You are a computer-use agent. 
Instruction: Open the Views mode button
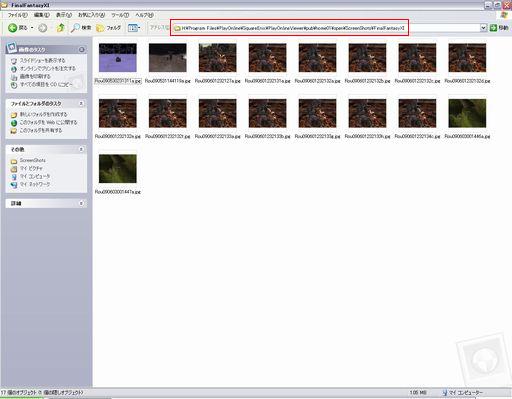[134, 28]
